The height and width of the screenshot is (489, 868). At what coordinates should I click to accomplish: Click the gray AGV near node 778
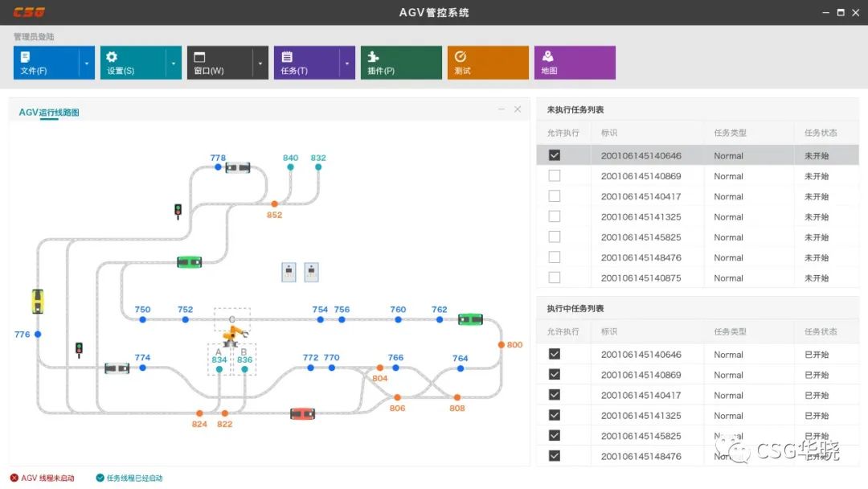point(237,167)
